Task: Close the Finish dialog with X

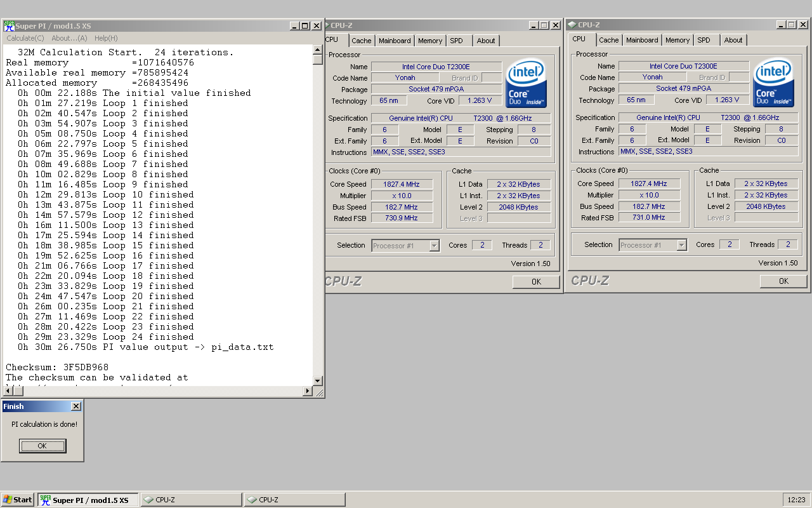Action: (76, 406)
